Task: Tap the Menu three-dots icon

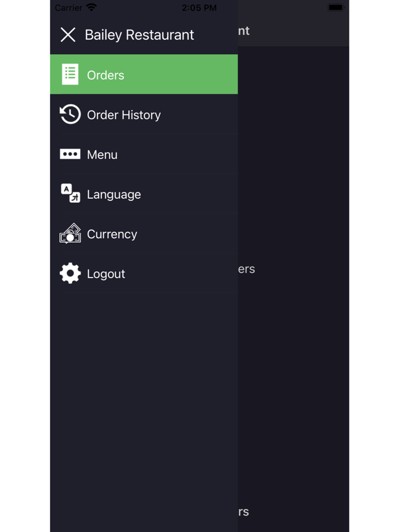Action: (70, 154)
